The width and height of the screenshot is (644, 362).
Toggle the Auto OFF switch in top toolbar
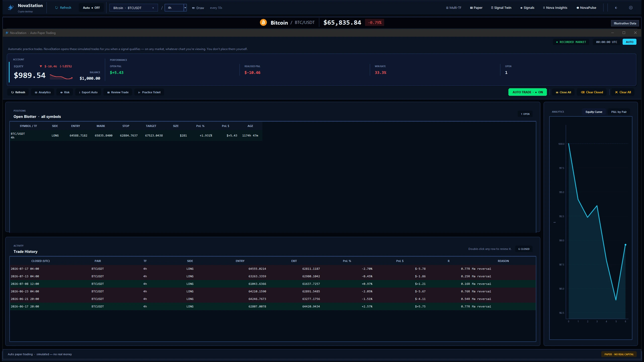point(91,8)
